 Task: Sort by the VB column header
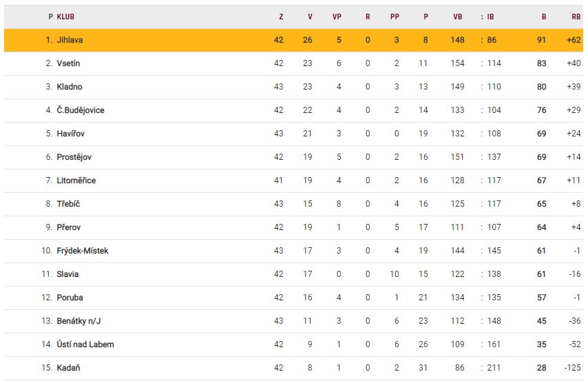pyautogui.click(x=458, y=17)
